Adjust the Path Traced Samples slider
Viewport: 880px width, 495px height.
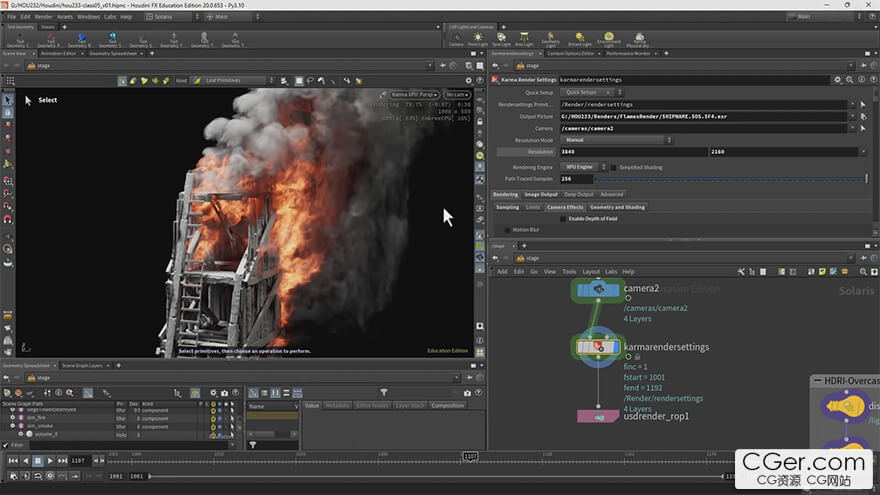pyautogui.click(x=731, y=179)
